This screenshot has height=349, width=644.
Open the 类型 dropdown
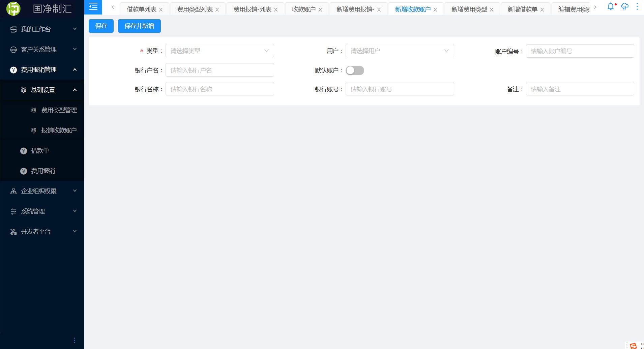219,51
